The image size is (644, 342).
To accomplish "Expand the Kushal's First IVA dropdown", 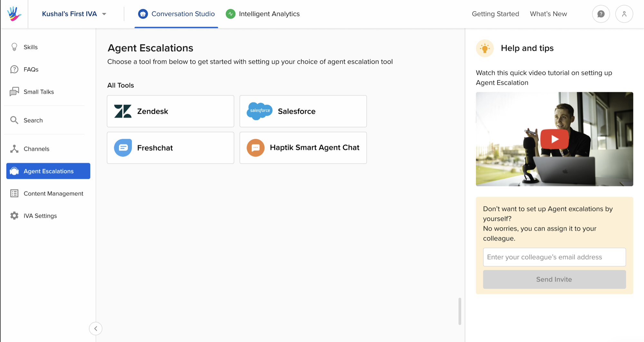I will coord(104,14).
